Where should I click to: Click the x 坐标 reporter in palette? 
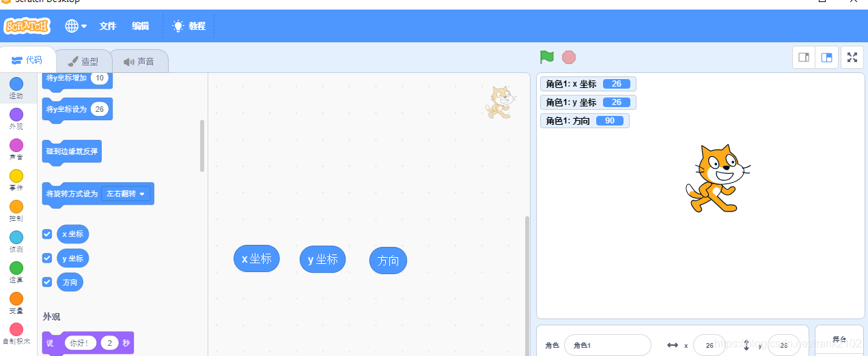[73, 234]
